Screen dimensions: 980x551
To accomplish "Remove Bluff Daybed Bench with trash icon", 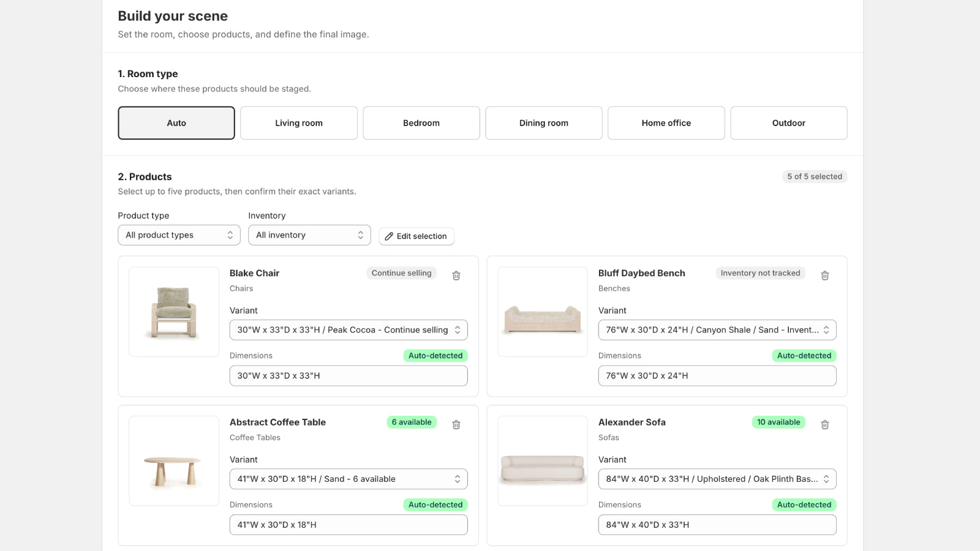I will pos(825,275).
